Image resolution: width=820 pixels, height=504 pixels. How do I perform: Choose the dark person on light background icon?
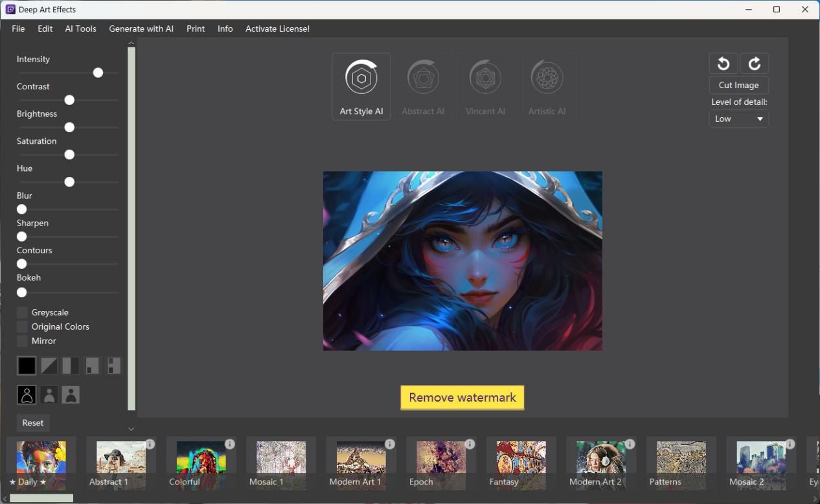71,395
